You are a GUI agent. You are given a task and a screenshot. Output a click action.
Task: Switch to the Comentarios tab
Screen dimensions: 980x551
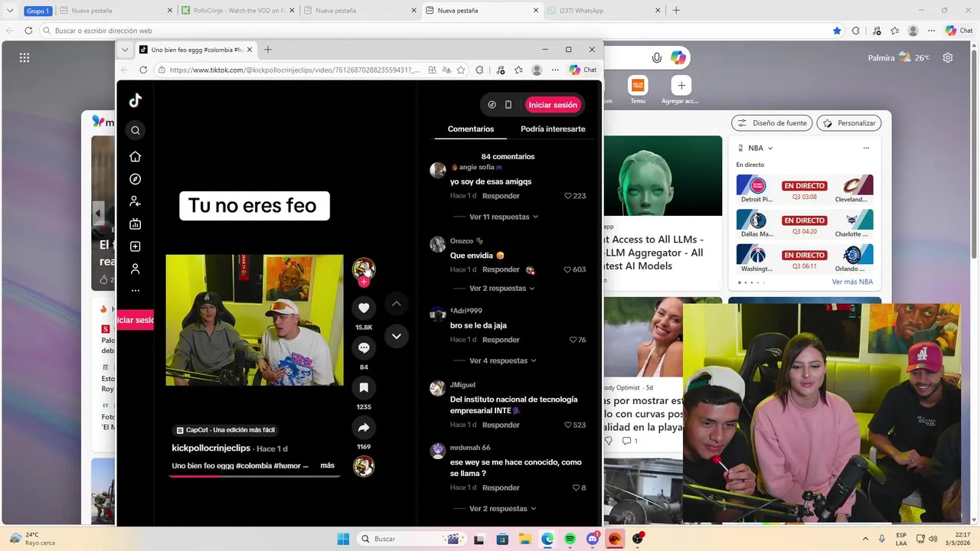pyautogui.click(x=471, y=129)
